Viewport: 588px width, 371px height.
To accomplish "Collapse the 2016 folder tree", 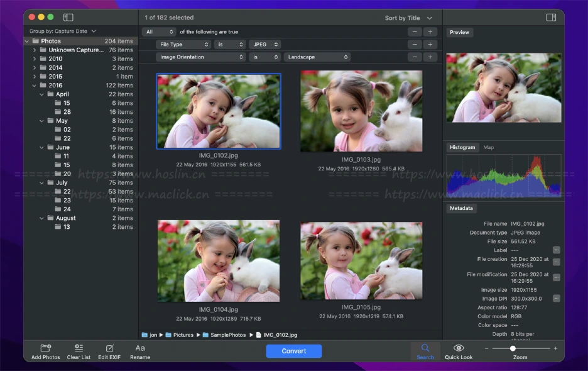I will click(x=35, y=86).
